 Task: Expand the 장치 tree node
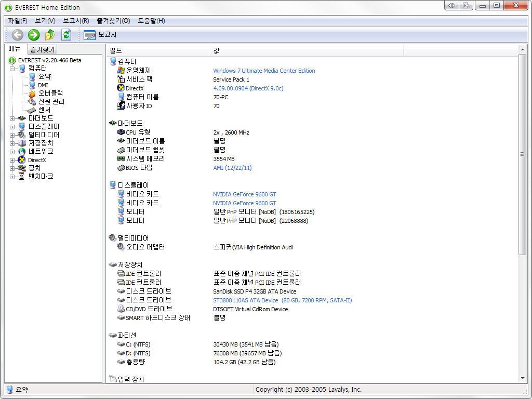click(x=12, y=168)
